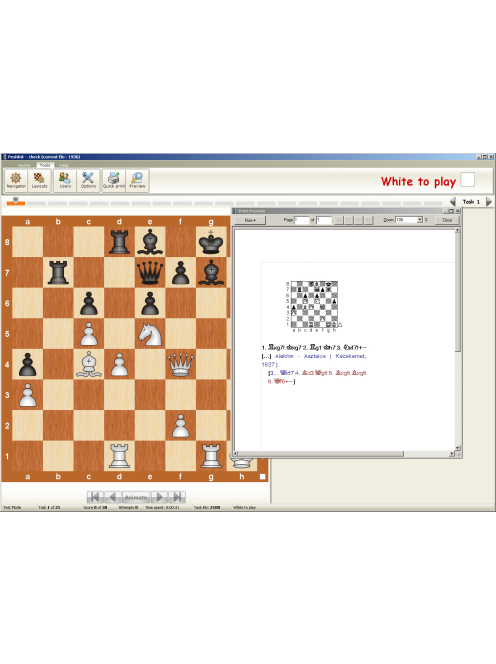Image resolution: width=496 pixels, height=664 pixels.
Task: Click the black bishop on g7
Action: pos(211,272)
